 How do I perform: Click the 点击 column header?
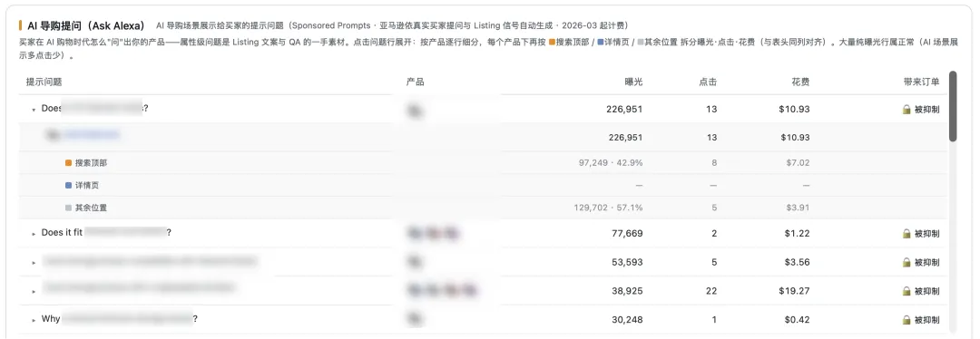tap(708, 82)
